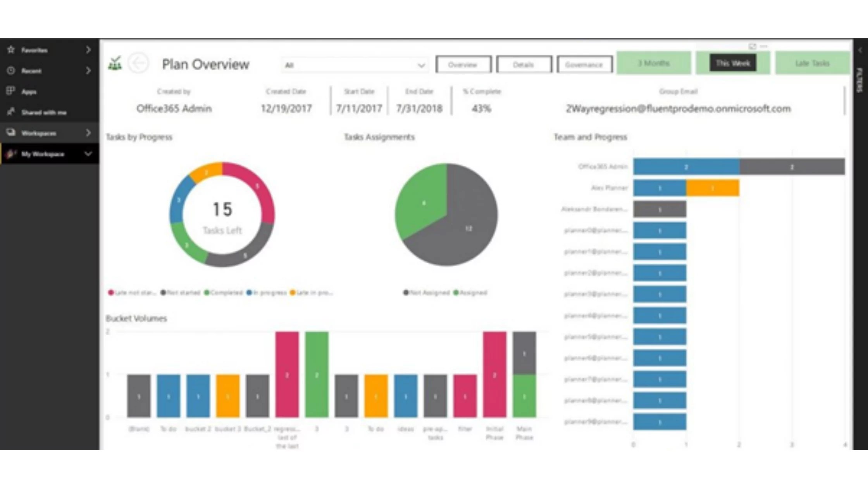Image resolution: width=868 pixels, height=488 pixels.
Task: Click the Recent clock icon
Action: (x=11, y=70)
